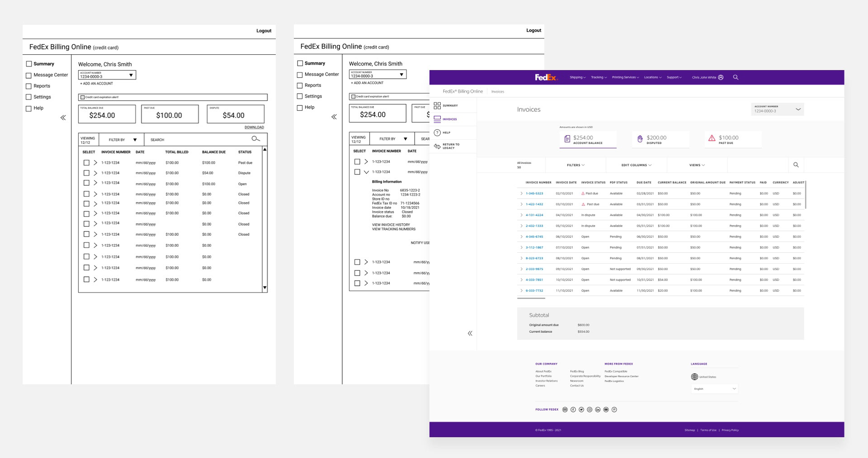The width and height of the screenshot is (868, 458).
Task: Open the Twitter icon under Follow FedEx
Action: pyautogui.click(x=581, y=410)
